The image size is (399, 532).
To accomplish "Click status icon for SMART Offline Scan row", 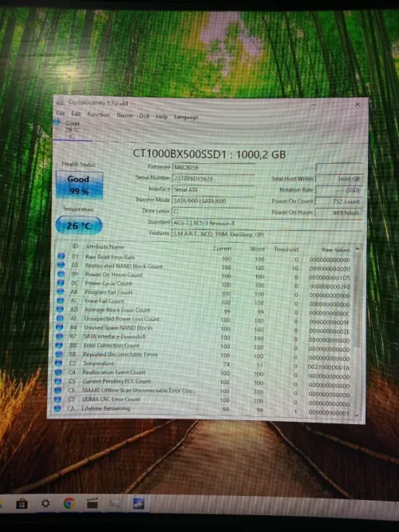I will coord(57,390).
